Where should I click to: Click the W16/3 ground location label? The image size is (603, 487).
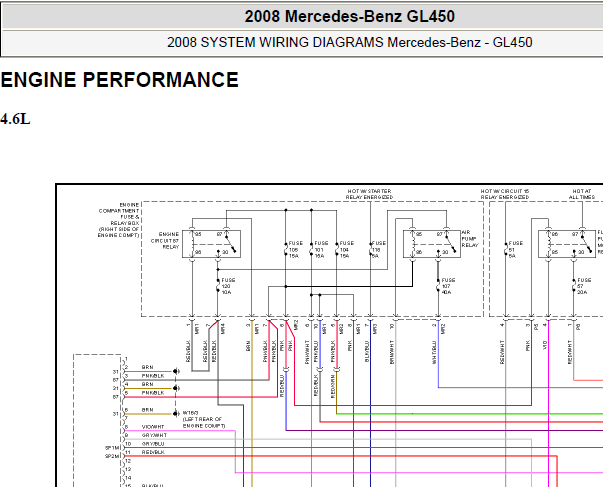[204, 419]
